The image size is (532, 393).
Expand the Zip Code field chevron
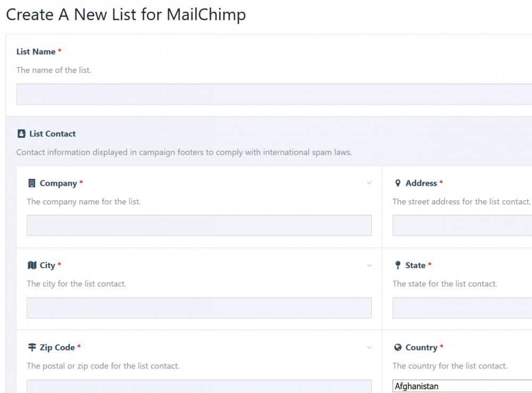[369, 347]
